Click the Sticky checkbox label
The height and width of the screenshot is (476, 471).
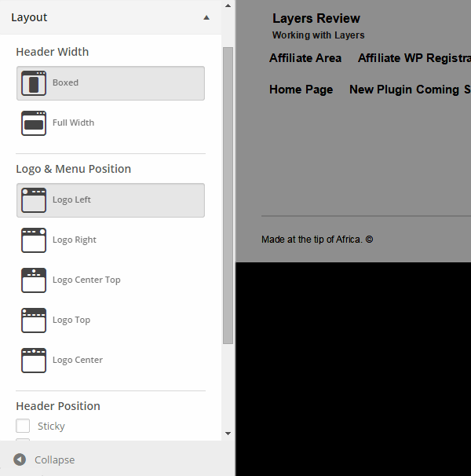(x=51, y=427)
